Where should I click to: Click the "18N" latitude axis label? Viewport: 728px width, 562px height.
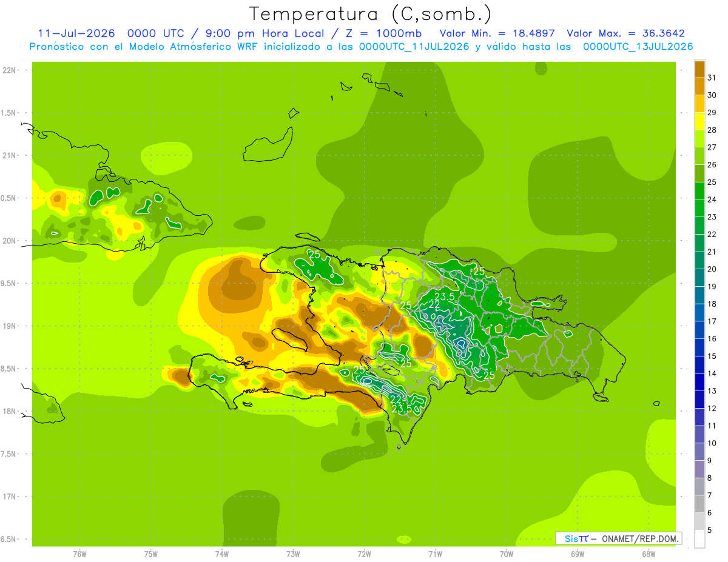click(x=10, y=411)
